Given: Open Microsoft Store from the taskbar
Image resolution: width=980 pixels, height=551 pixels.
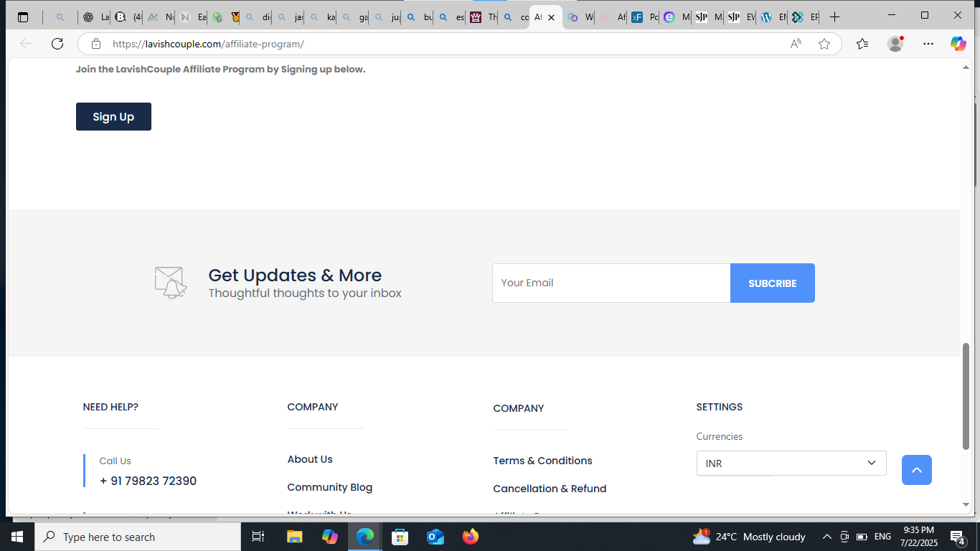Looking at the screenshot, I should point(400,537).
